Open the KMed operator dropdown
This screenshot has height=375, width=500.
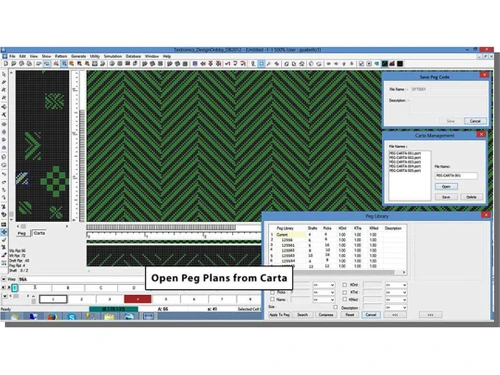pos(396,300)
